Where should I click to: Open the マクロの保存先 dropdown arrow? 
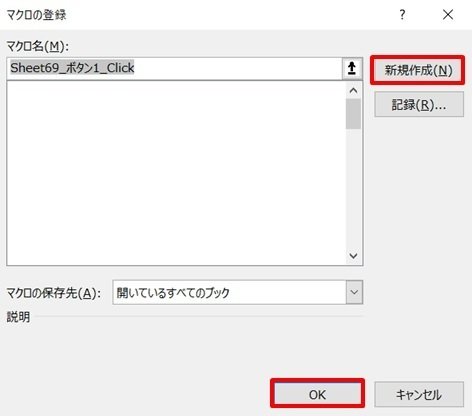[354, 292]
